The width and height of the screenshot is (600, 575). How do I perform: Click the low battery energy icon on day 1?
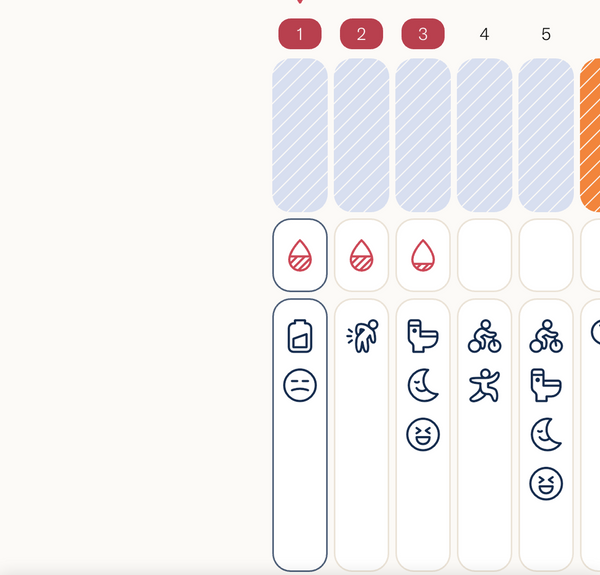pyautogui.click(x=300, y=336)
